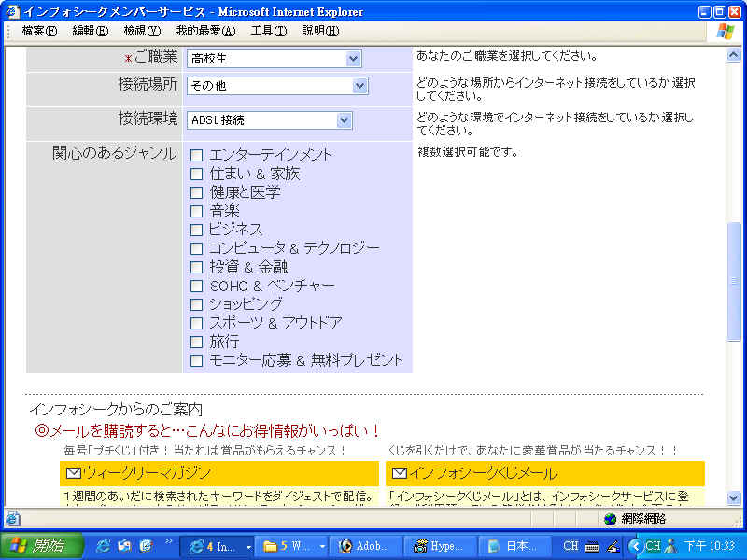Click the globe internet zone icon in status bar

pyautogui.click(x=610, y=519)
